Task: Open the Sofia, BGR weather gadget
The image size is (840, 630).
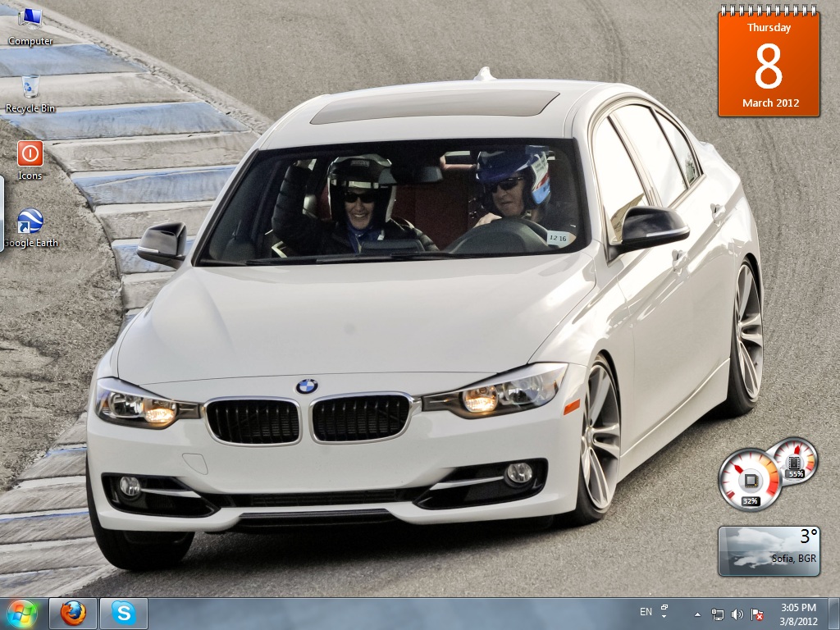Action: (769, 551)
